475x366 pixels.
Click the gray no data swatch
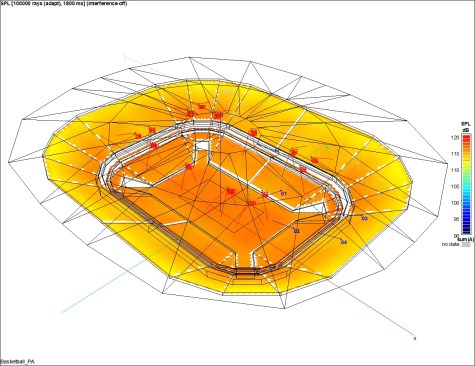click(467, 244)
